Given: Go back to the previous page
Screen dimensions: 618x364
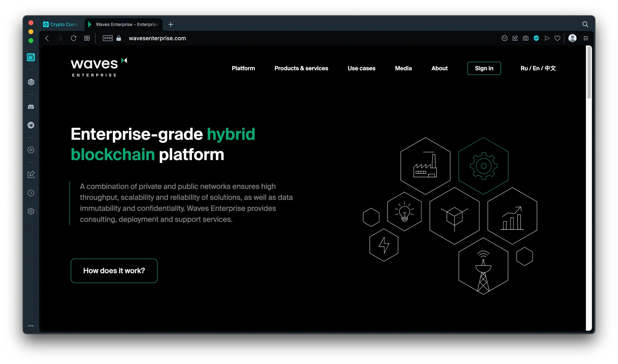Looking at the screenshot, I should coord(47,38).
